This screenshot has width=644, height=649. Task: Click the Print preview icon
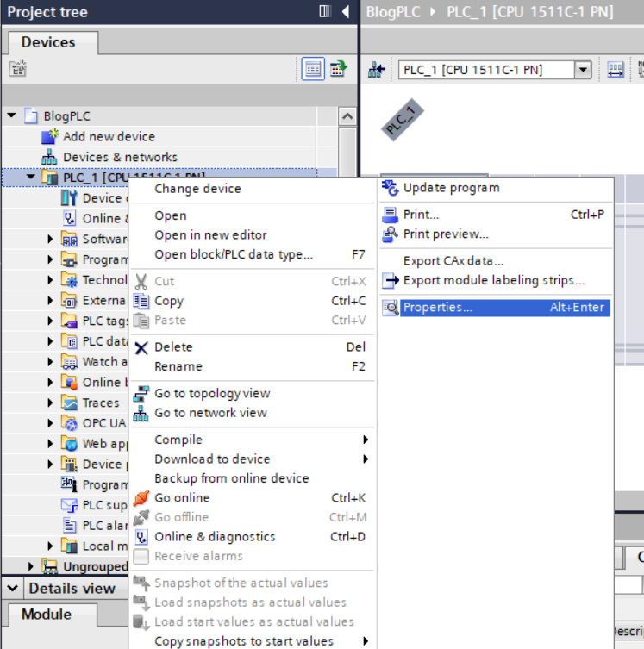[390, 234]
